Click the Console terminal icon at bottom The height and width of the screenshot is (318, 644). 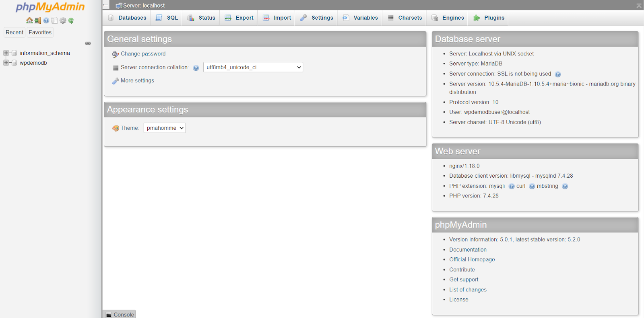[109, 315]
